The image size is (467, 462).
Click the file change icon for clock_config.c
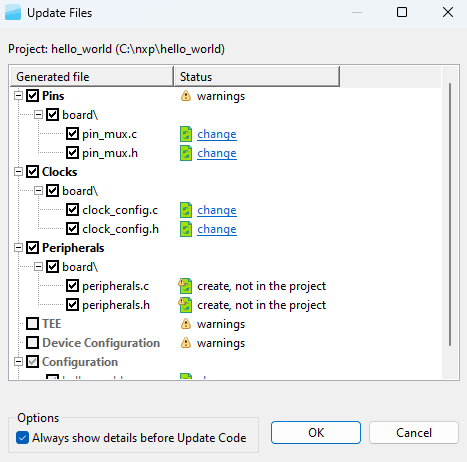click(186, 210)
